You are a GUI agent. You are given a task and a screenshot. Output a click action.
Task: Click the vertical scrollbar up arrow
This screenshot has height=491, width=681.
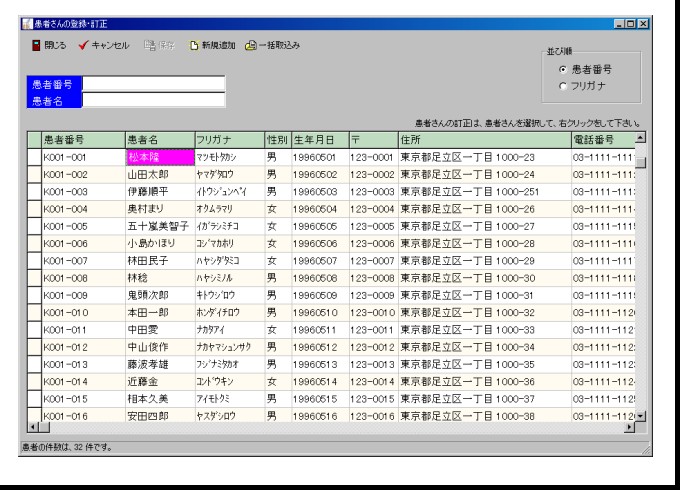pyautogui.click(x=640, y=138)
